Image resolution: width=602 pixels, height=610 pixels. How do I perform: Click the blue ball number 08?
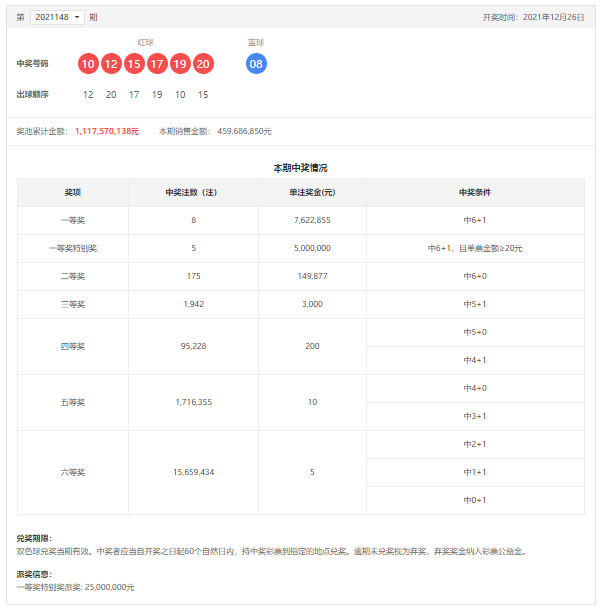pos(256,64)
